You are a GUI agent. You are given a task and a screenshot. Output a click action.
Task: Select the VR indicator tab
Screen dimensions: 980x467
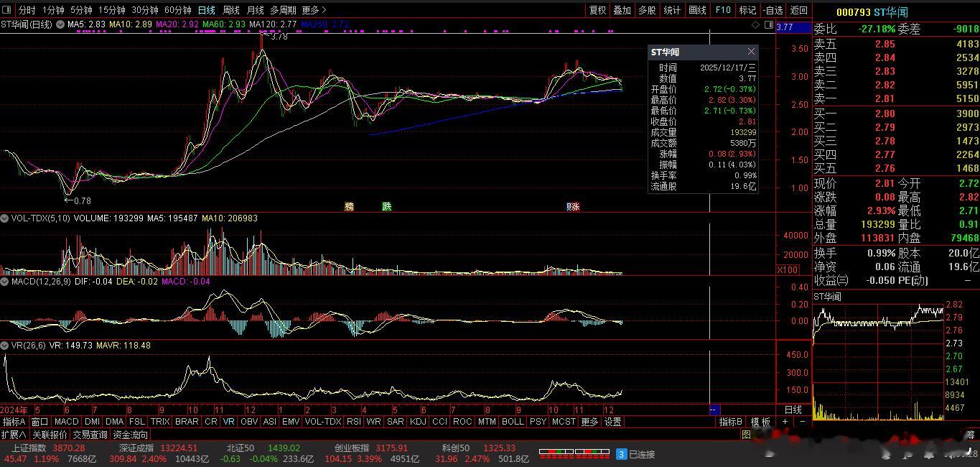229,422
